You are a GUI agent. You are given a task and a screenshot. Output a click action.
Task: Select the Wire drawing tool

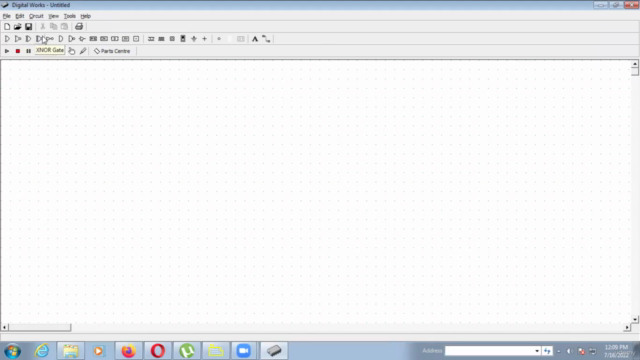(266, 39)
